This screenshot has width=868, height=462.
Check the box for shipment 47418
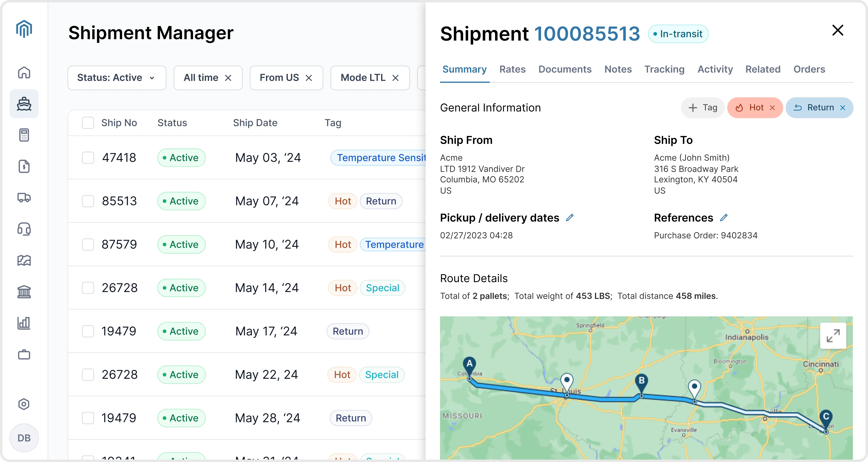tap(88, 157)
